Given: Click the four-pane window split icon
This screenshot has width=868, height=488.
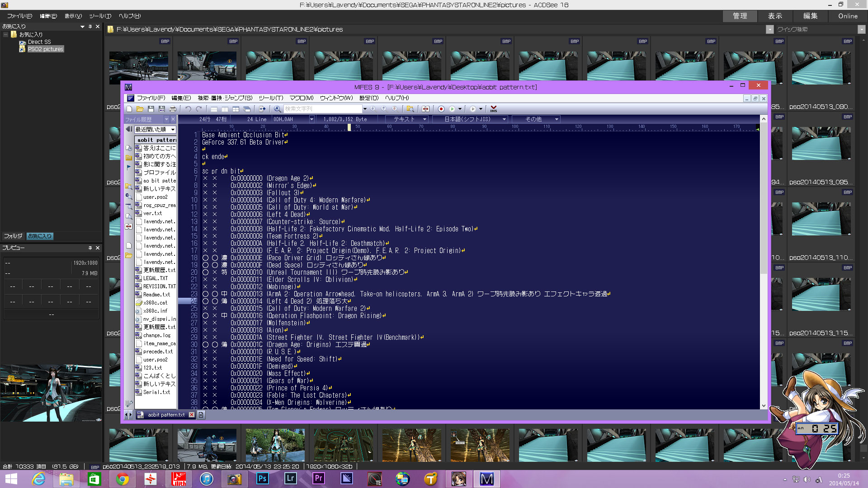Looking at the screenshot, I should 236,109.
